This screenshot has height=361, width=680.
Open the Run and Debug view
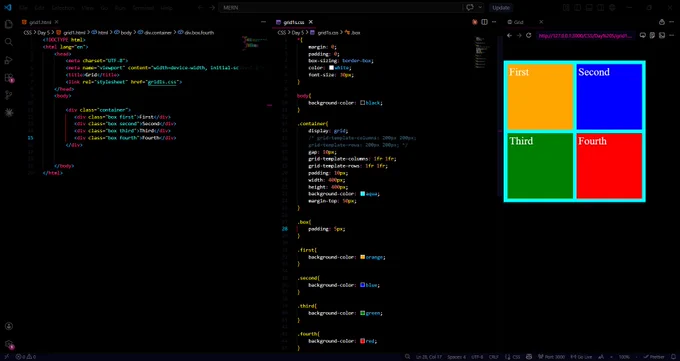tap(9, 60)
